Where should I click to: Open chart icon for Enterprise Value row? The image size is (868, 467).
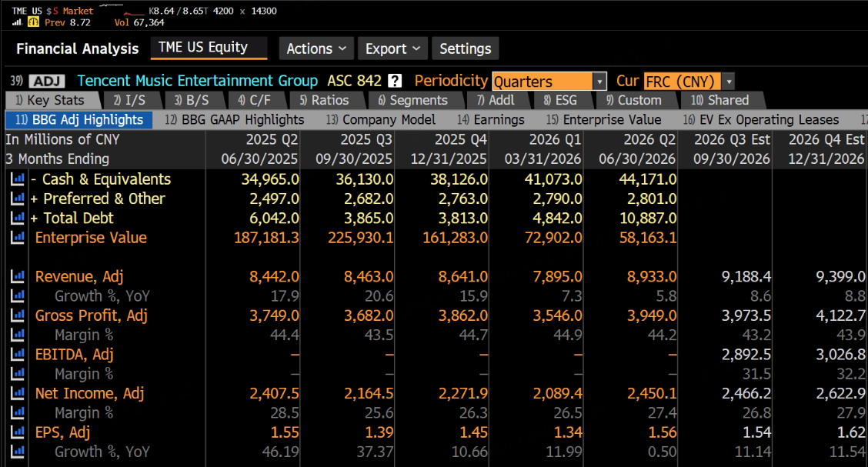point(18,238)
